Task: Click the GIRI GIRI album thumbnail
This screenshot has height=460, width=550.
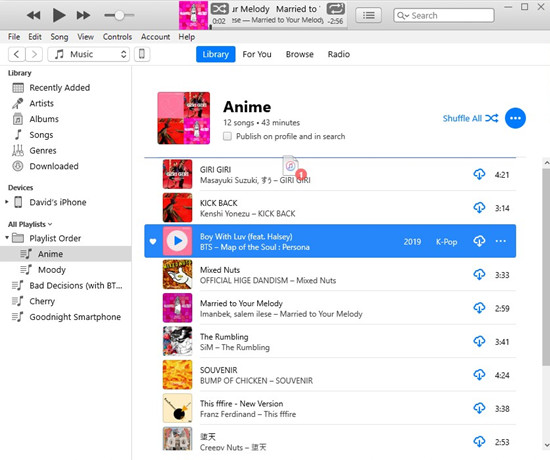Action: [x=177, y=174]
